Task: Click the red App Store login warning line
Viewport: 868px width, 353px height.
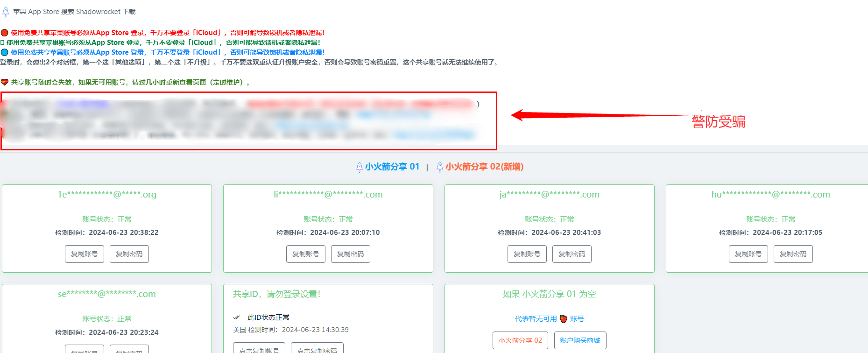Action: click(168, 33)
